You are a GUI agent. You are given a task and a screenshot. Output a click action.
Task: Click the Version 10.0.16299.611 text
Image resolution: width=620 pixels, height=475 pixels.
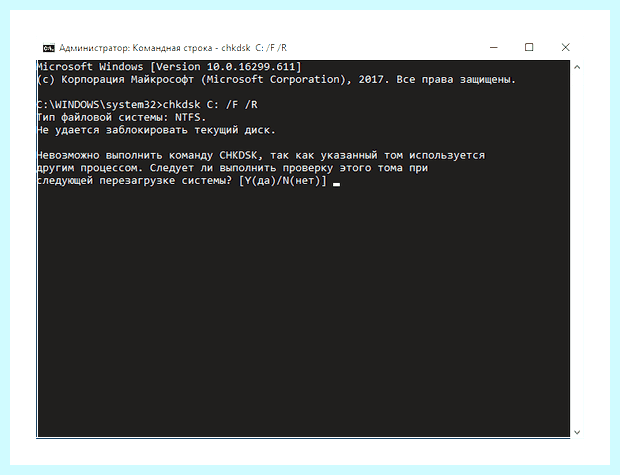point(226,66)
